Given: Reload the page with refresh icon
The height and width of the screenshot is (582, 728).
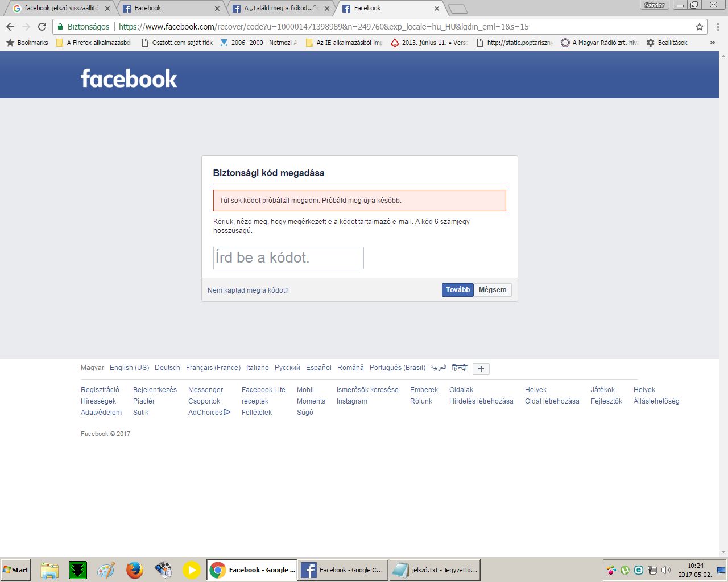Looking at the screenshot, I should tap(42, 27).
